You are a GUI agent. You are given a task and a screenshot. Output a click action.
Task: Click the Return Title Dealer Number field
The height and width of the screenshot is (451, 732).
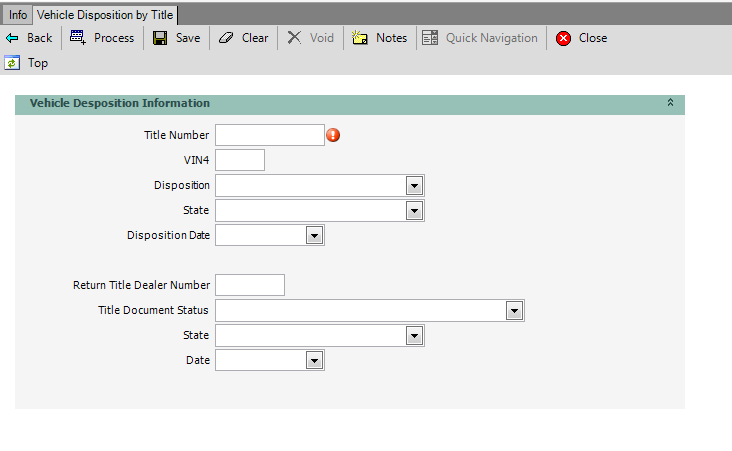[250, 285]
